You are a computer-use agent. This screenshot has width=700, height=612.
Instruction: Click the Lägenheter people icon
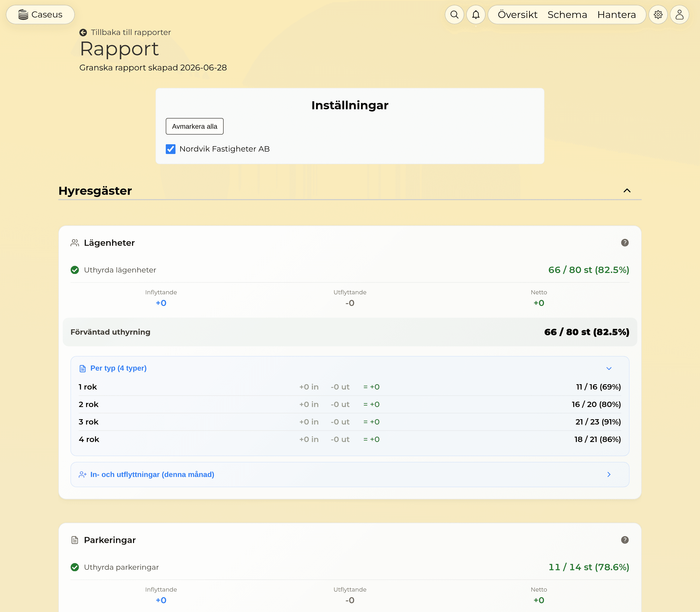coord(75,243)
